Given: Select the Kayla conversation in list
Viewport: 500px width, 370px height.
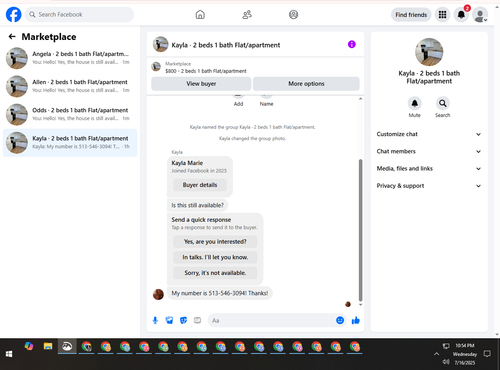Looking at the screenshot, I should (x=70, y=143).
